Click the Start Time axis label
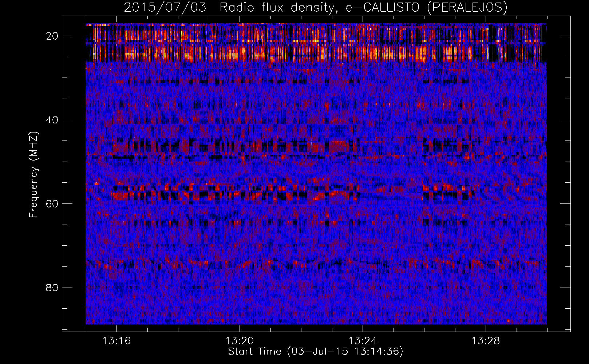 [316, 352]
